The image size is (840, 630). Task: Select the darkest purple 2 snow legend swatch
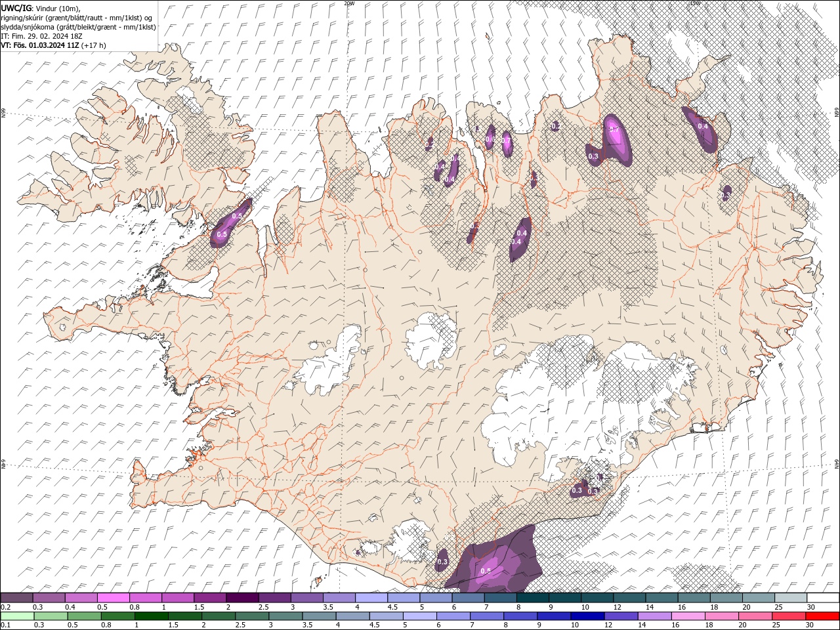242,598
